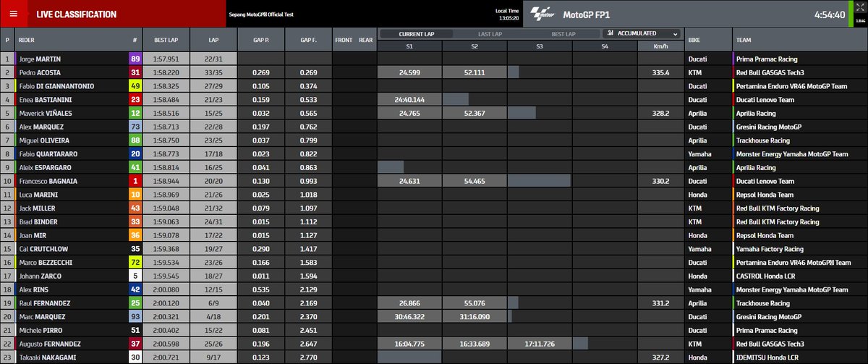Click team name Prima Pramac Racing in row 1
868x364 pixels.
pos(768,59)
